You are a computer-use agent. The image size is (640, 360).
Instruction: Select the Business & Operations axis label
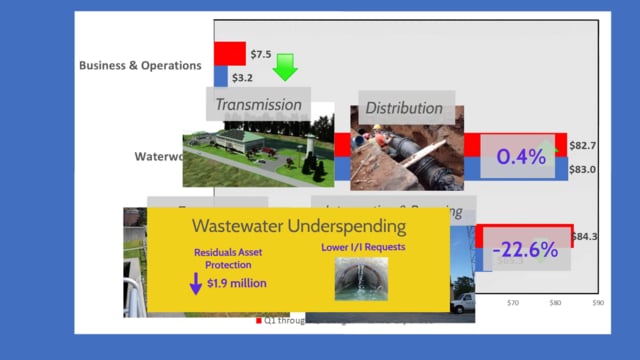[140, 65]
